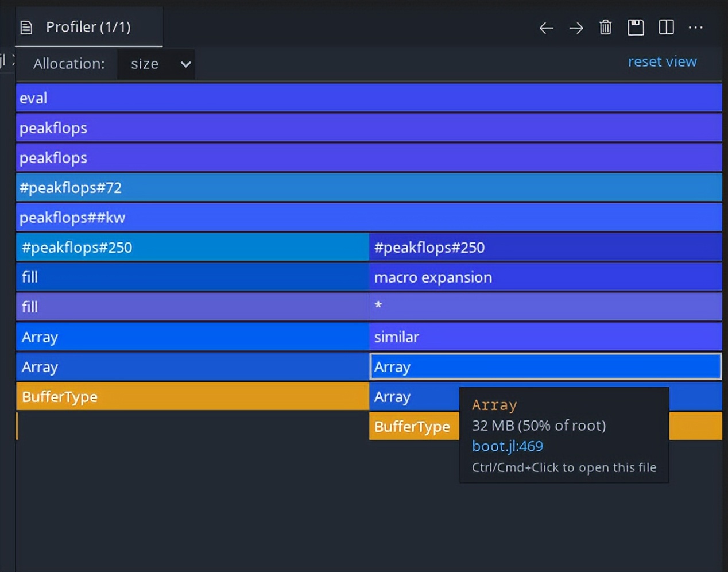Select the asterisk (*) frame bar
The height and width of the screenshot is (572, 728).
pos(545,307)
